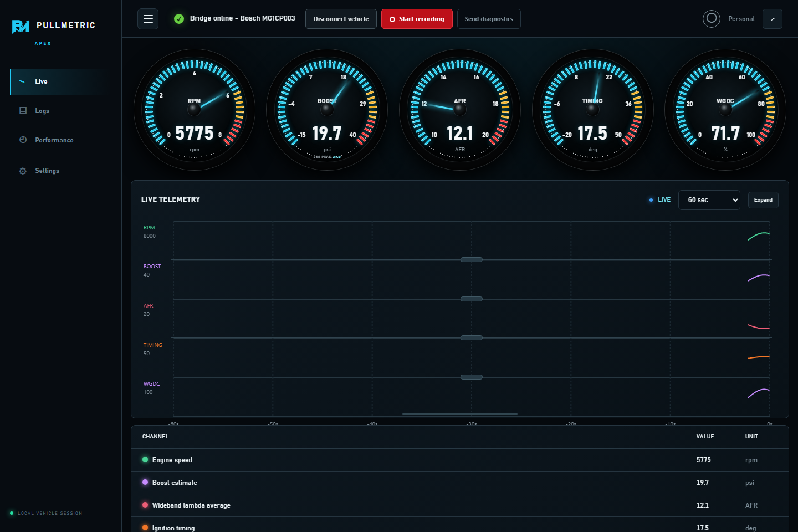Grab the divider handle below BOOST chart
This screenshot has width=798, height=532.
coord(472,299)
